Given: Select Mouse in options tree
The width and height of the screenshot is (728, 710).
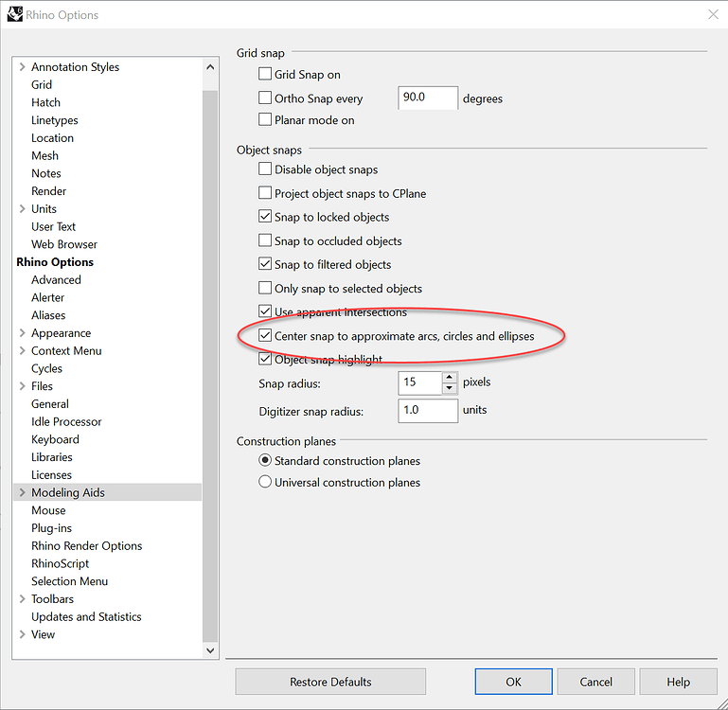Looking at the screenshot, I should (48, 510).
